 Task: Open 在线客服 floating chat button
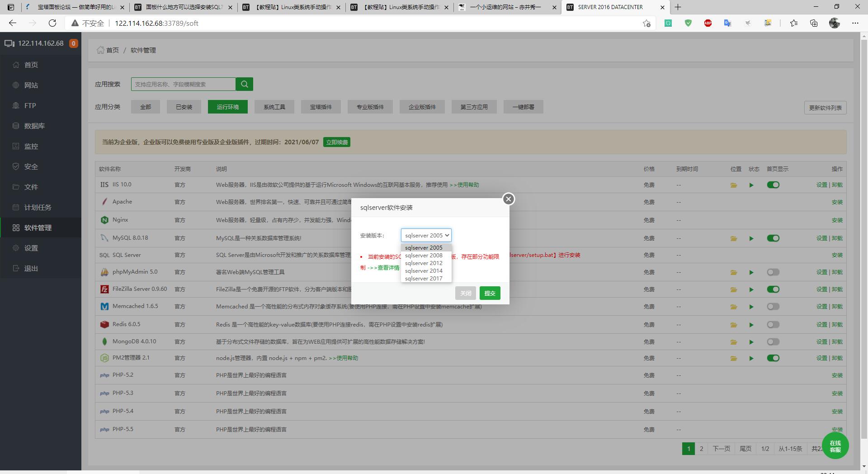click(x=835, y=446)
